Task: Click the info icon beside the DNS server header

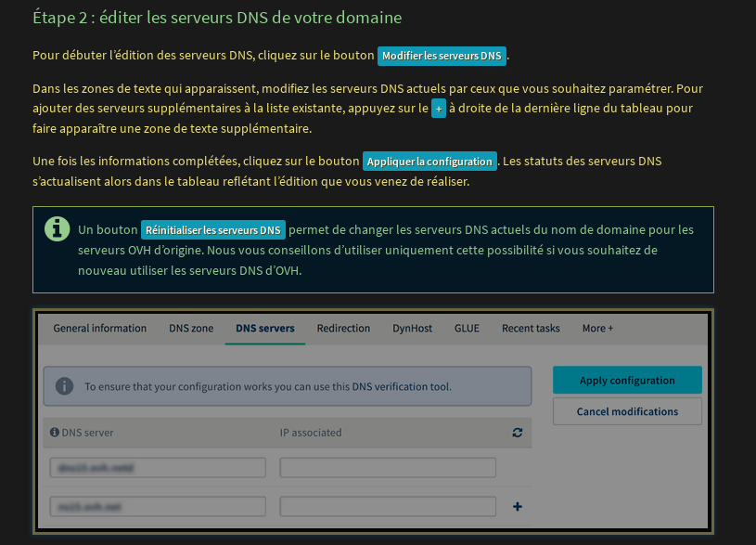Action: pos(54,433)
